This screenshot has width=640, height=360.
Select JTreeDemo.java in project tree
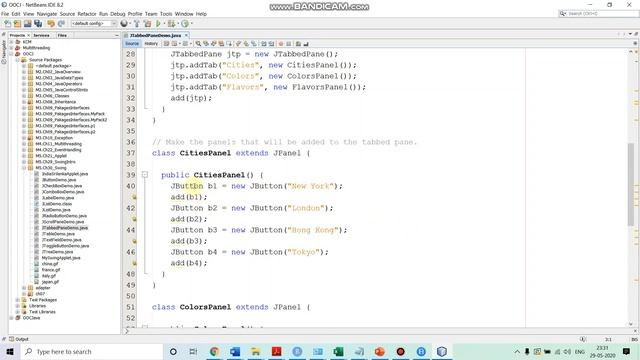[x=57, y=252]
